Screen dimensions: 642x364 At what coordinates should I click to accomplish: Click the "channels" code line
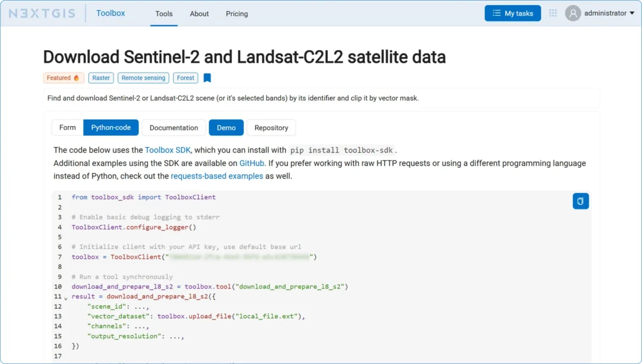point(118,326)
